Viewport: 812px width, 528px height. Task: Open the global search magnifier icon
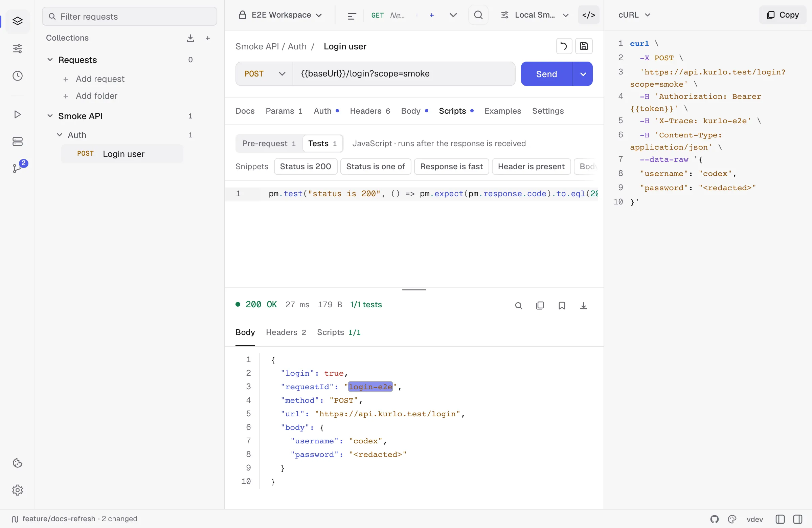pyautogui.click(x=478, y=15)
